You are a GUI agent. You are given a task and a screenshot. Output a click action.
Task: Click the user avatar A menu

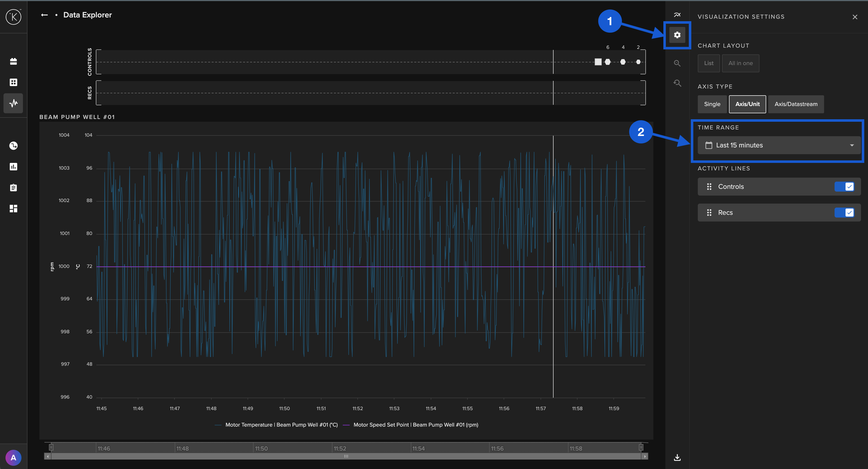point(13,458)
